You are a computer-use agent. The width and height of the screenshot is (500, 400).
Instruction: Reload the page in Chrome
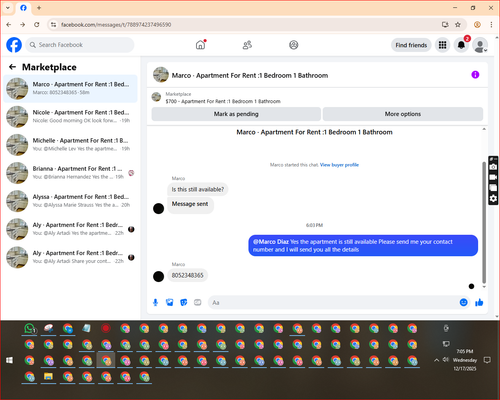coord(37,24)
